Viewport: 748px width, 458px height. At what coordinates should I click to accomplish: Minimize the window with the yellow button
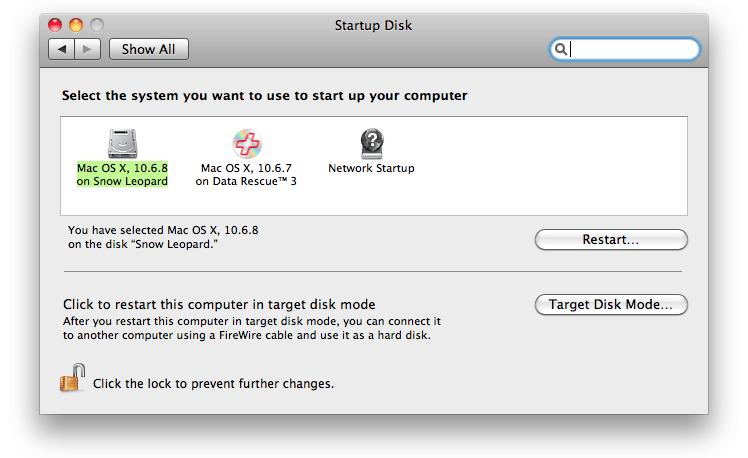pyautogui.click(x=76, y=25)
